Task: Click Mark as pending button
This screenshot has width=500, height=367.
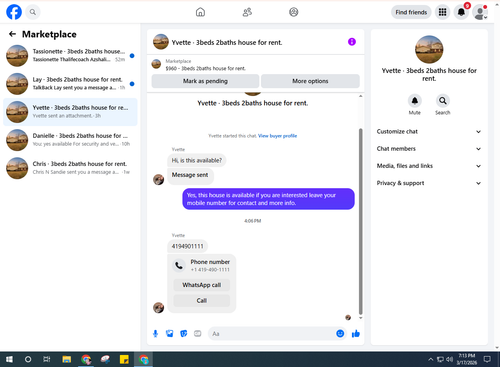Action: click(205, 81)
